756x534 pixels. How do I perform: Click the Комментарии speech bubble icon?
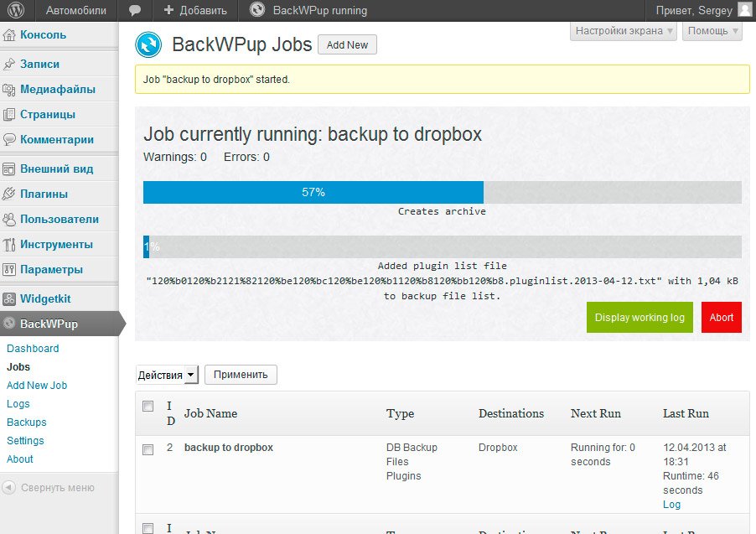9,139
